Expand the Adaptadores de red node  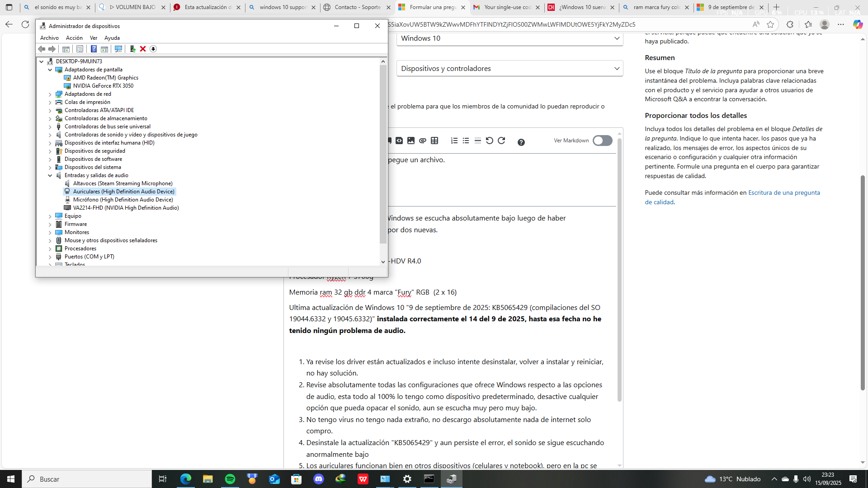click(x=50, y=94)
